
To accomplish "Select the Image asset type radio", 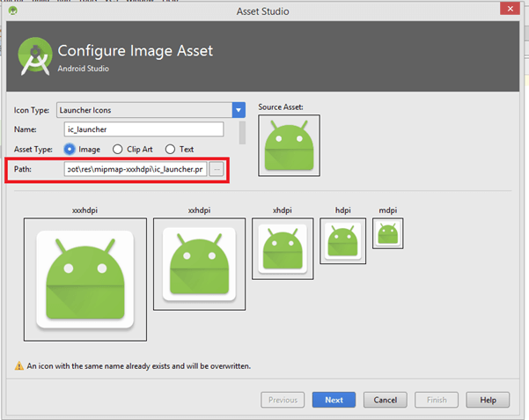I will (70, 149).
